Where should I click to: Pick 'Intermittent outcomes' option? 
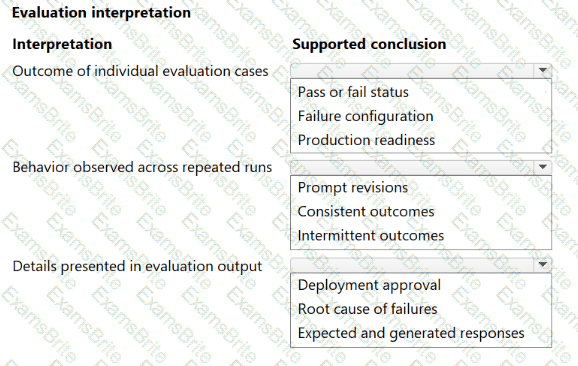click(x=370, y=236)
